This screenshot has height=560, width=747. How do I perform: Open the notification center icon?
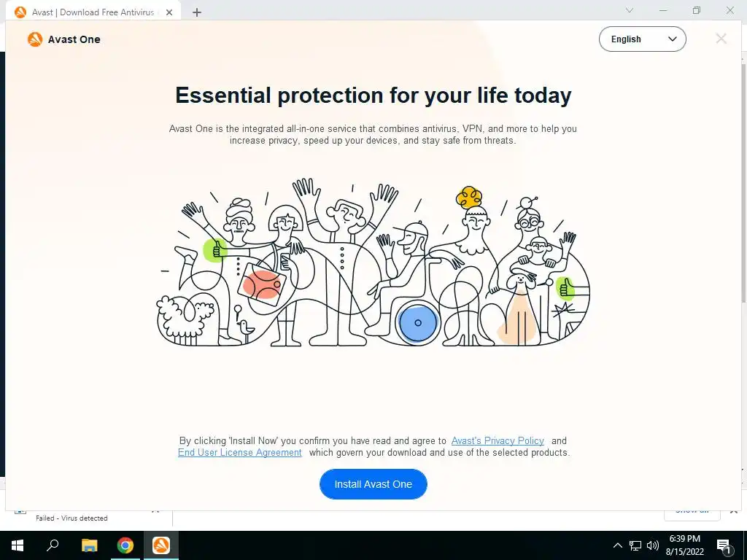724,545
